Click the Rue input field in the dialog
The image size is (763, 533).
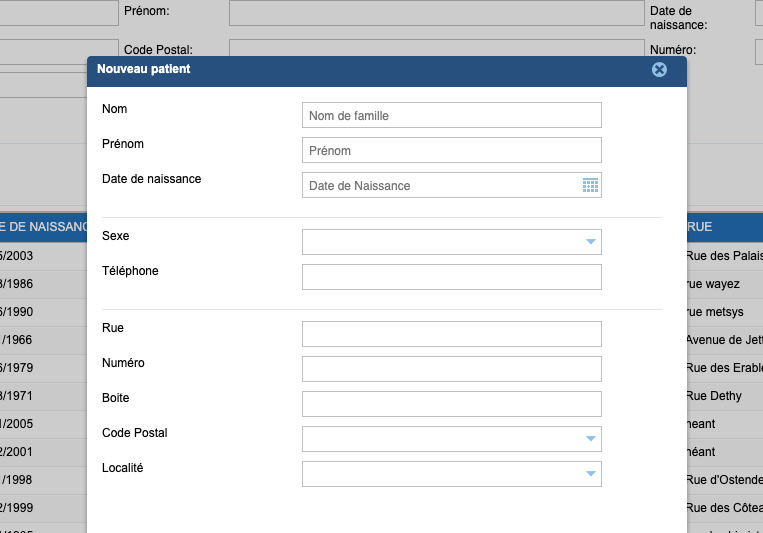[x=452, y=334]
